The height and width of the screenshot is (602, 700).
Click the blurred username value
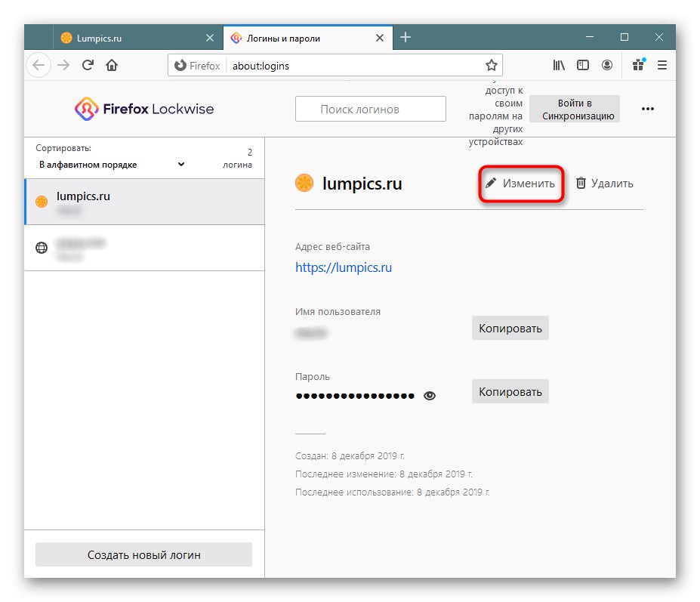click(x=311, y=332)
